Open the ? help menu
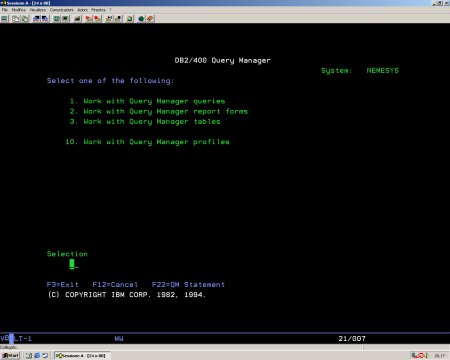This screenshot has width=450, height=360. pyautogui.click(x=110, y=10)
